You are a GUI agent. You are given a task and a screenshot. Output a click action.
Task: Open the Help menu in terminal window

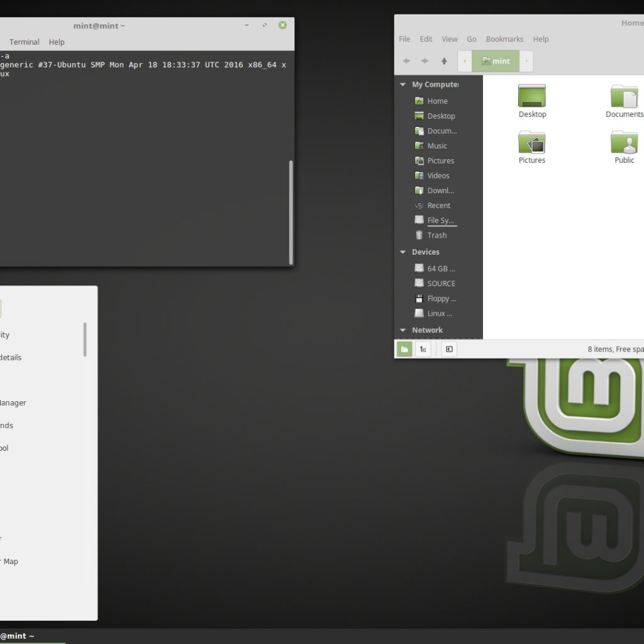[x=57, y=42]
